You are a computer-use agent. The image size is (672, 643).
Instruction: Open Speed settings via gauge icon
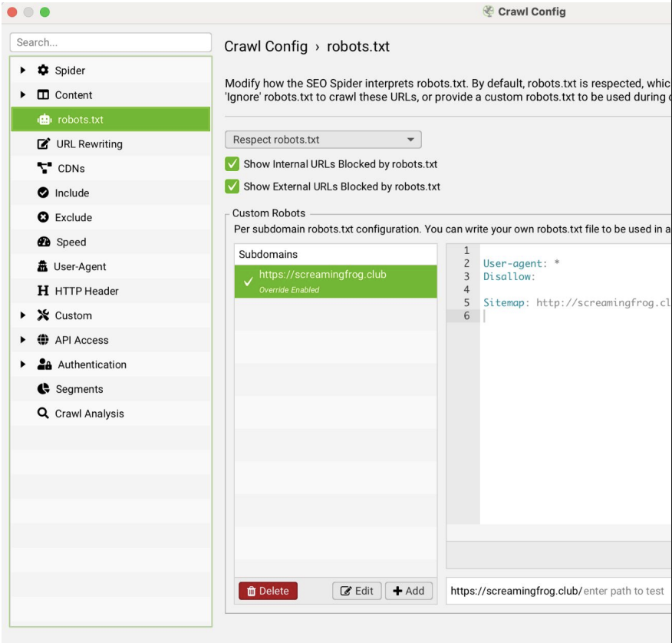coord(44,242)
